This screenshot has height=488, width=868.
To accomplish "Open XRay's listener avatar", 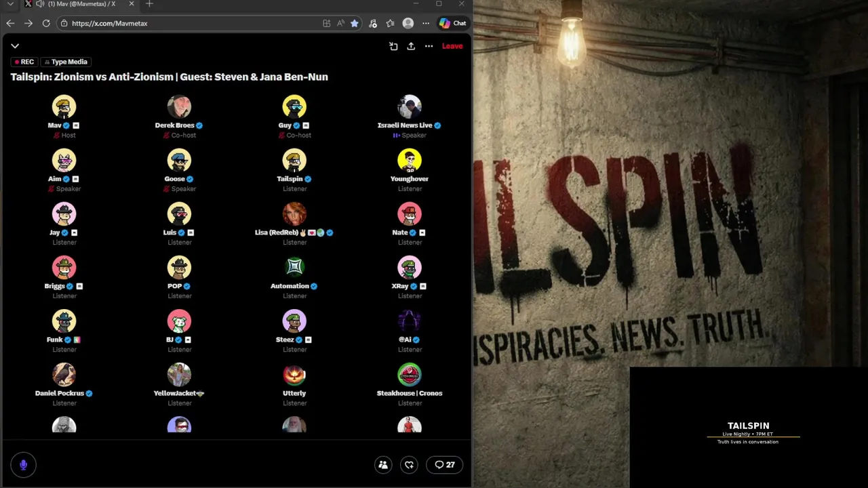I will [410, 268].
